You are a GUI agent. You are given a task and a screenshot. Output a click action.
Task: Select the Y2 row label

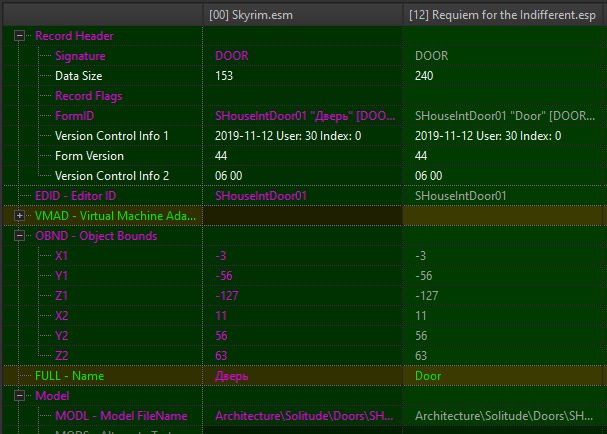tap(62, 336)
